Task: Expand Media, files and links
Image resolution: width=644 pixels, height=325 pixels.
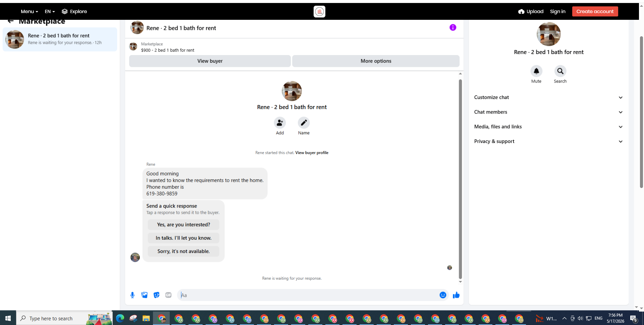Action: point(548,127)
